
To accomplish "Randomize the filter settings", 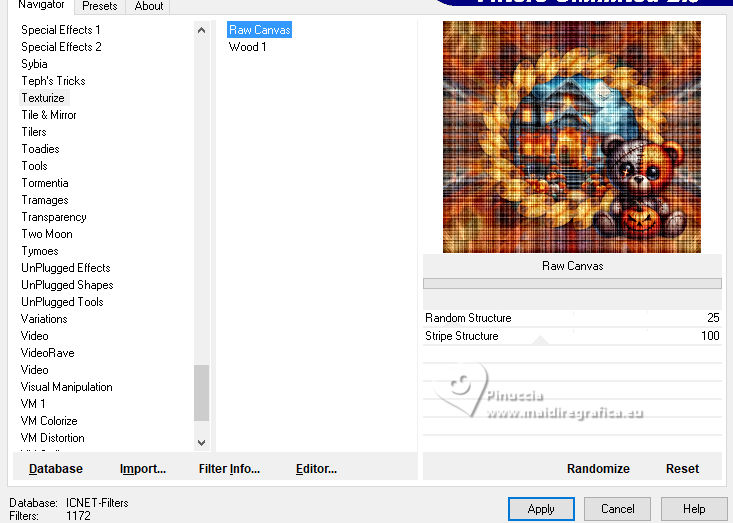I will pos(598,469).
